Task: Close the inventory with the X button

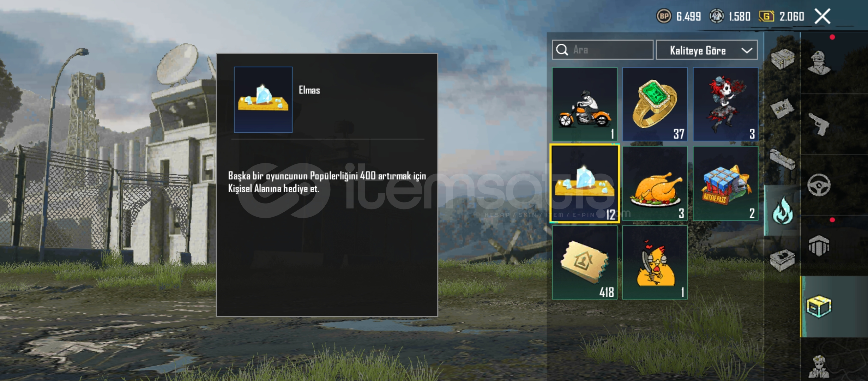Action: 822,16
